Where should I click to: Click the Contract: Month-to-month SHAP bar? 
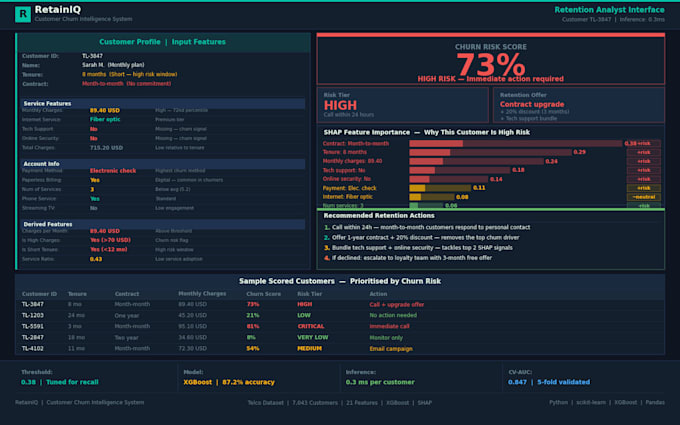[516, 144]
